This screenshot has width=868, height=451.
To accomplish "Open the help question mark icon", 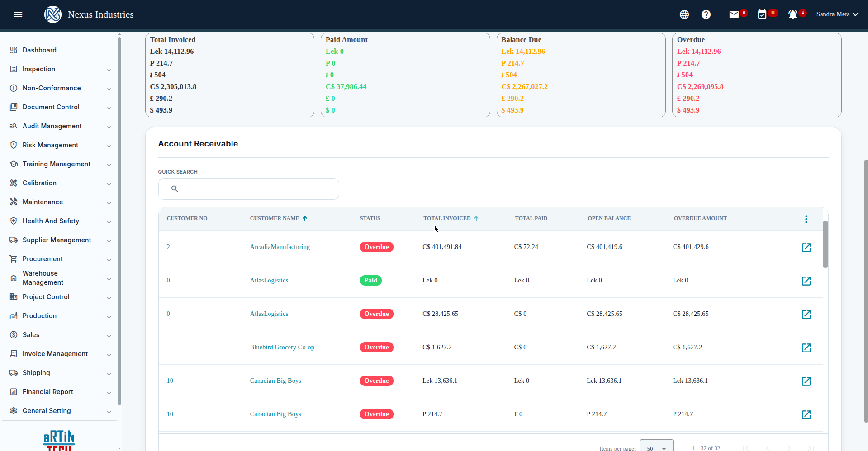I will click(x=706, y=14).
